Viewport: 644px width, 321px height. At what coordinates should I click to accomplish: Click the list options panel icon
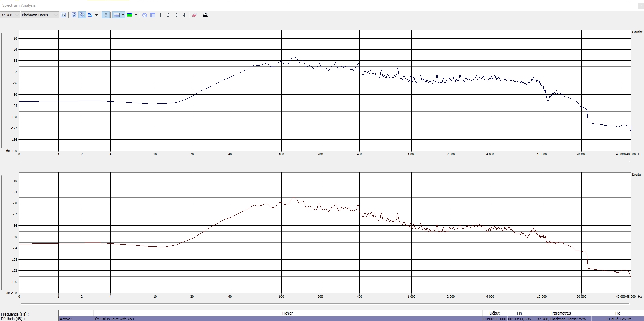[x=153, y=15]
